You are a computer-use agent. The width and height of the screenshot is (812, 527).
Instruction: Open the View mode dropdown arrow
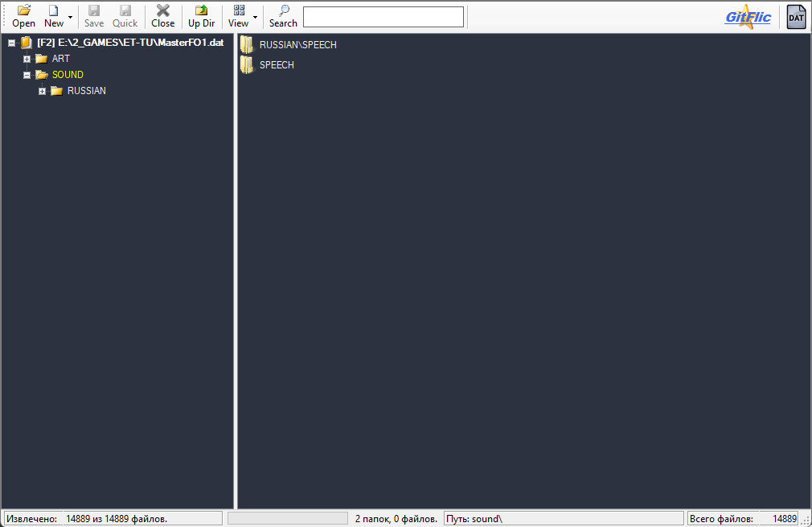255,17
